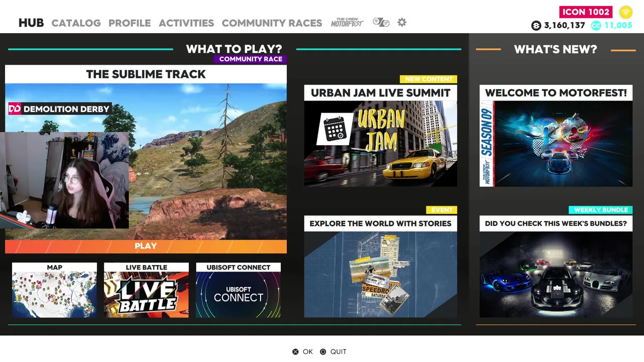Click the Bucks currency icon
This screenshot has height=362, width=644.
pos(536,26)
